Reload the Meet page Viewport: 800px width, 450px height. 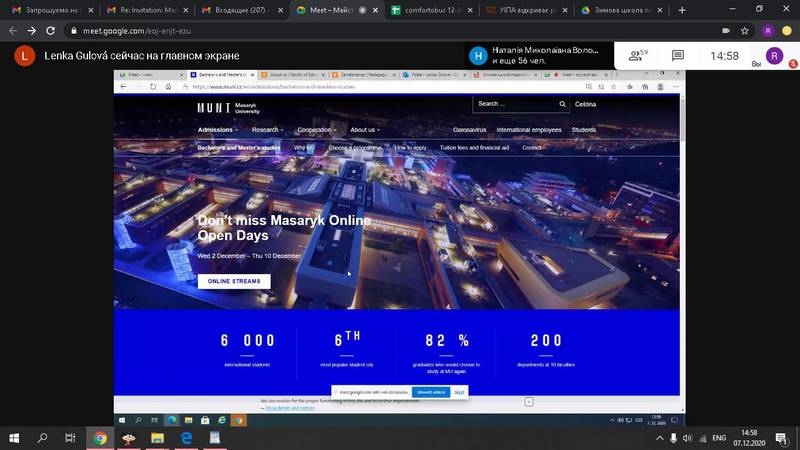(x=51, y=31)
